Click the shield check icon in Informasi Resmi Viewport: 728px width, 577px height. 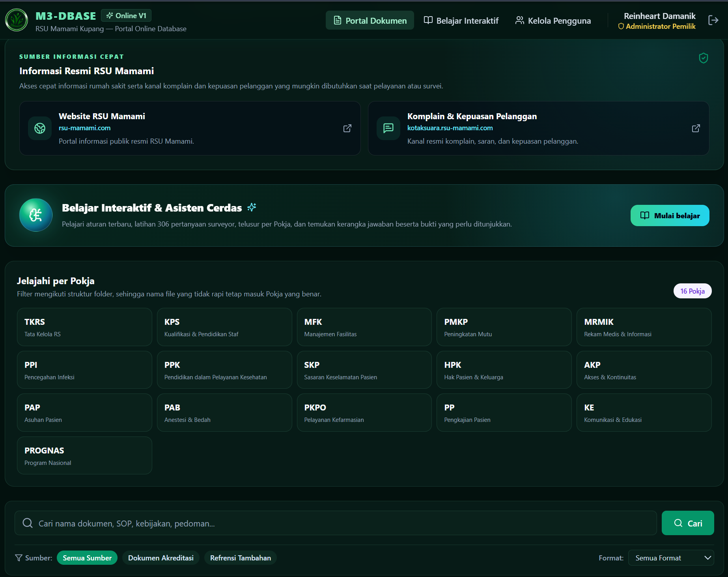coord(703,58)
